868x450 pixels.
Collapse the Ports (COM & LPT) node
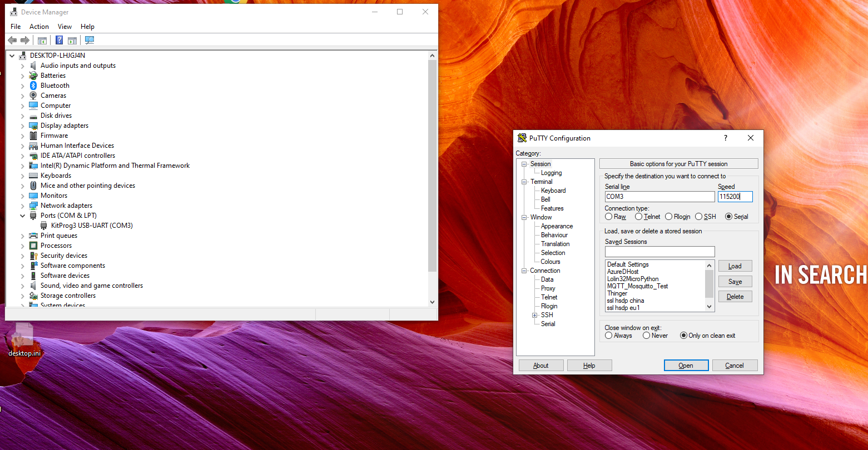(x=23, y=216)
